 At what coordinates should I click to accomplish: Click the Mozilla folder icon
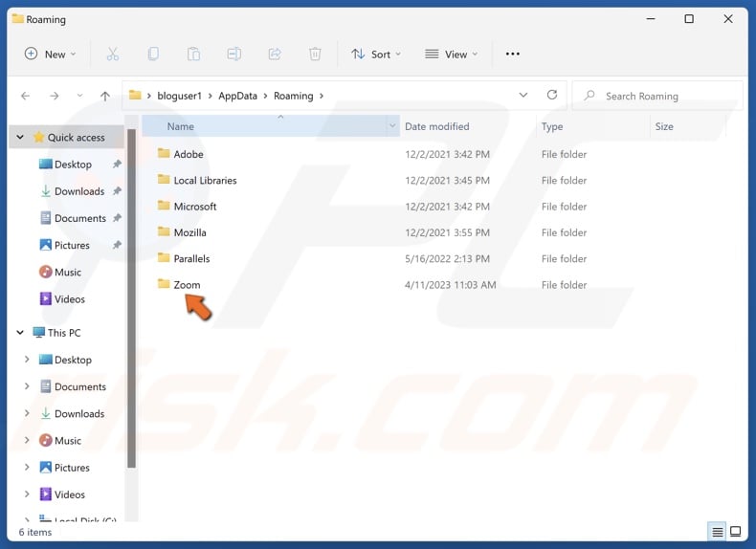click(x=164, y=231)
